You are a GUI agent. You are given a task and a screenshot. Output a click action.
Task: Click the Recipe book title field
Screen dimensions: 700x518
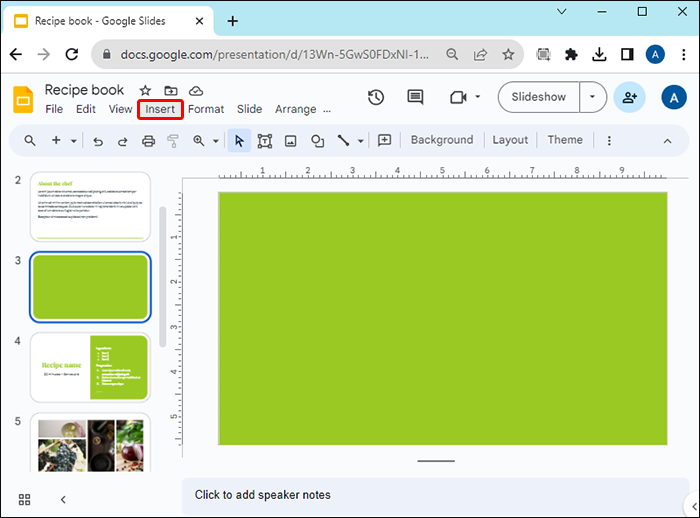[84, 90]
